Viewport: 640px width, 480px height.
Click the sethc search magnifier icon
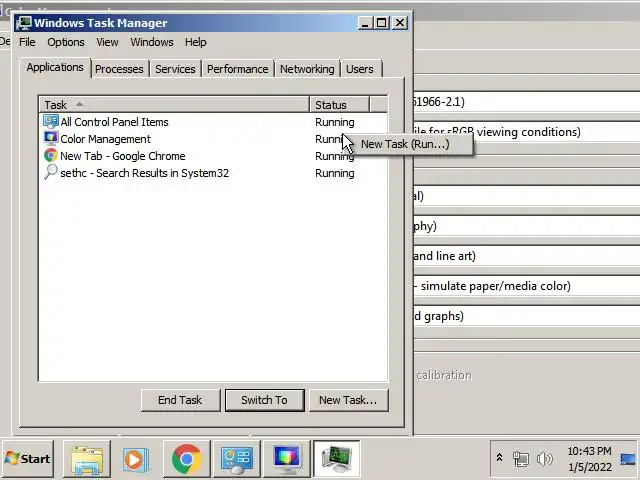tap(51, 172)
